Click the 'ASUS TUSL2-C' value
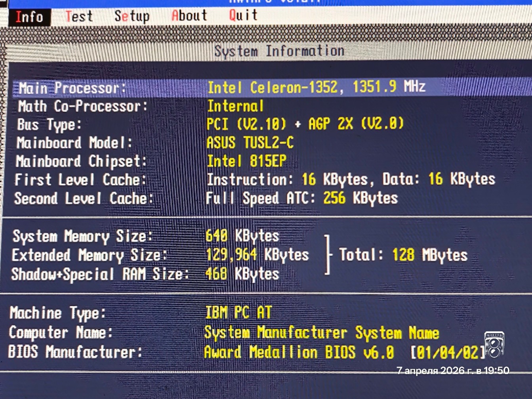 pos(250,142)
